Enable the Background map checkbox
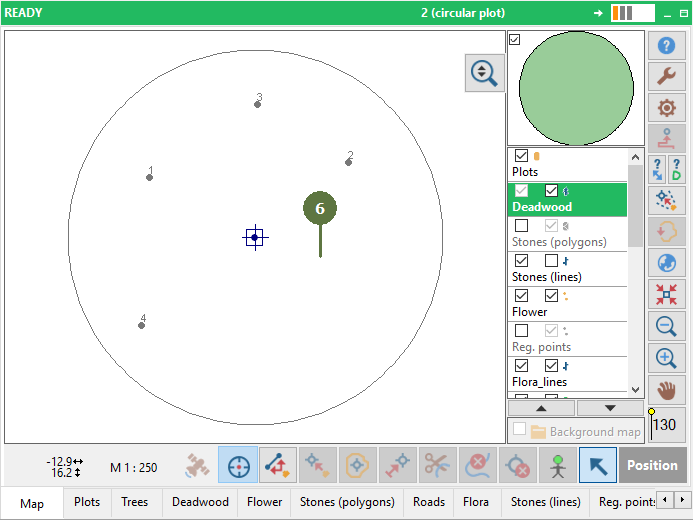 (520, 429)
